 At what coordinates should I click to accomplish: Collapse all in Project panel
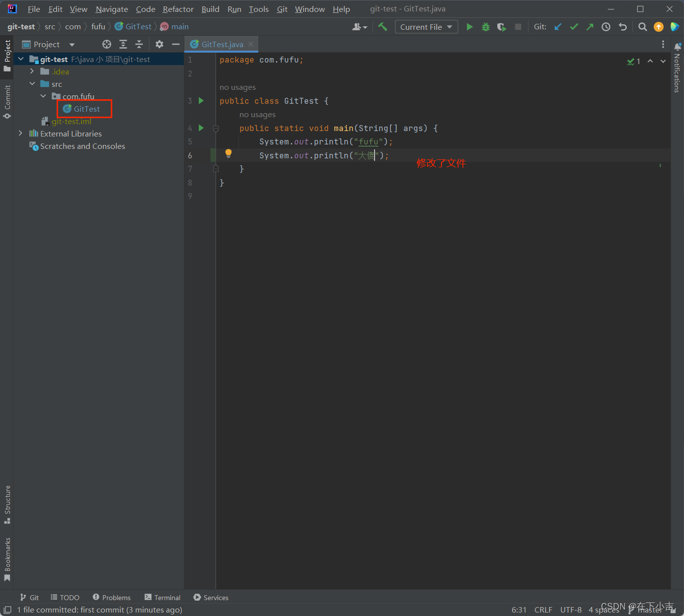click(x=139, y=44)
